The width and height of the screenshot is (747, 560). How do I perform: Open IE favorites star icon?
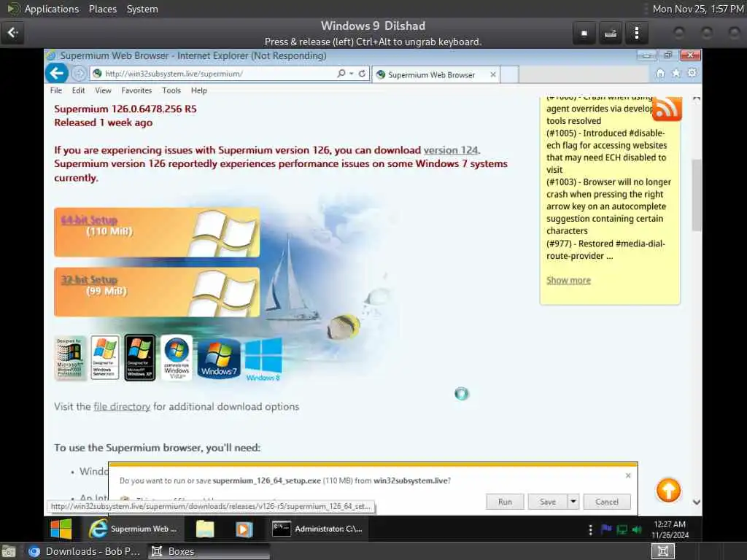(676, 74)
